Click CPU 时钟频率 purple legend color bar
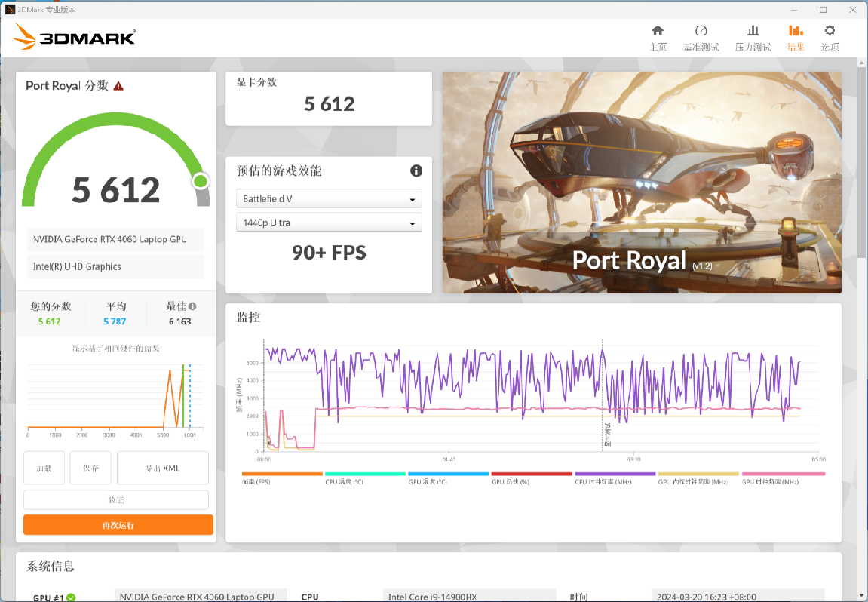The height and width of the screenshot is (602, 868). coord(615,475)
